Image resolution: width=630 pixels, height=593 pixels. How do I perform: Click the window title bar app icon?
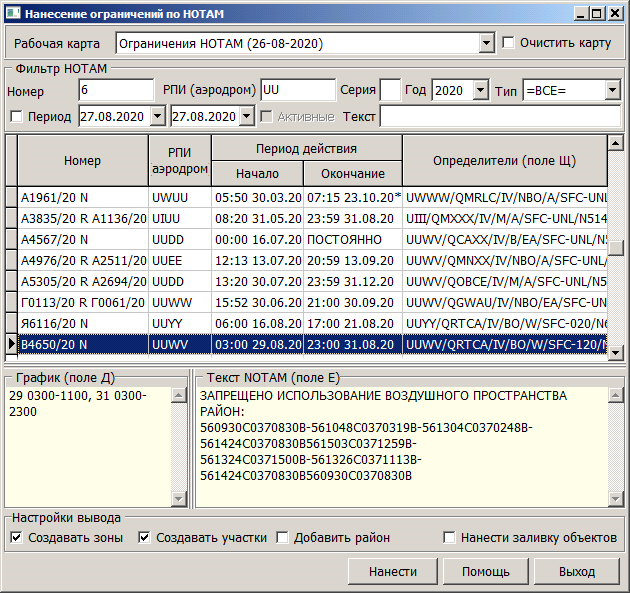pyautogui.click(x=11, y=13)
